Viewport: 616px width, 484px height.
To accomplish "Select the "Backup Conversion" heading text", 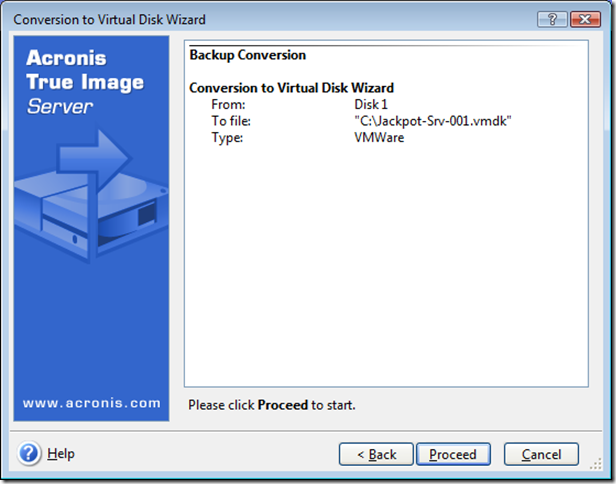I will (x=248, y=55).
